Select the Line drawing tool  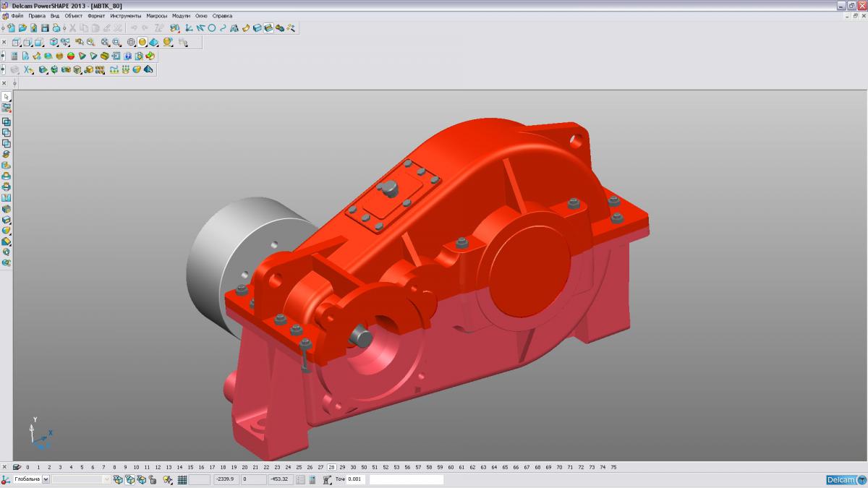(x=200, y=28)
